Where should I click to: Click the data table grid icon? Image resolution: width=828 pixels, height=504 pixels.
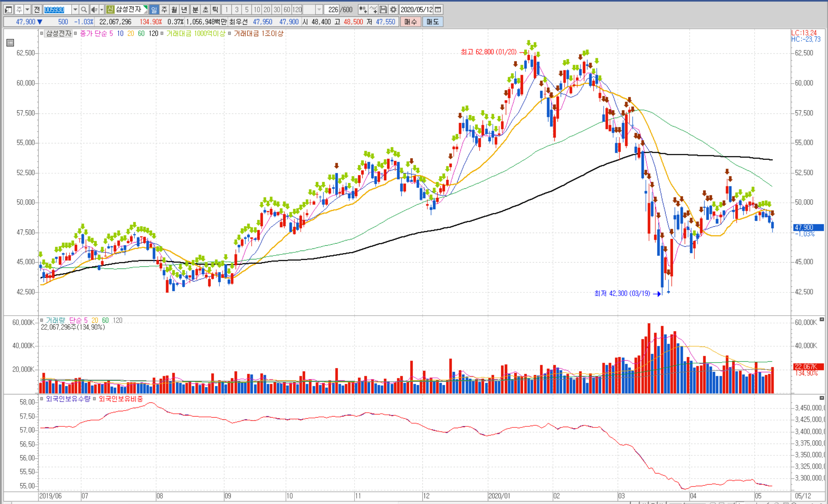pos(10,43)
